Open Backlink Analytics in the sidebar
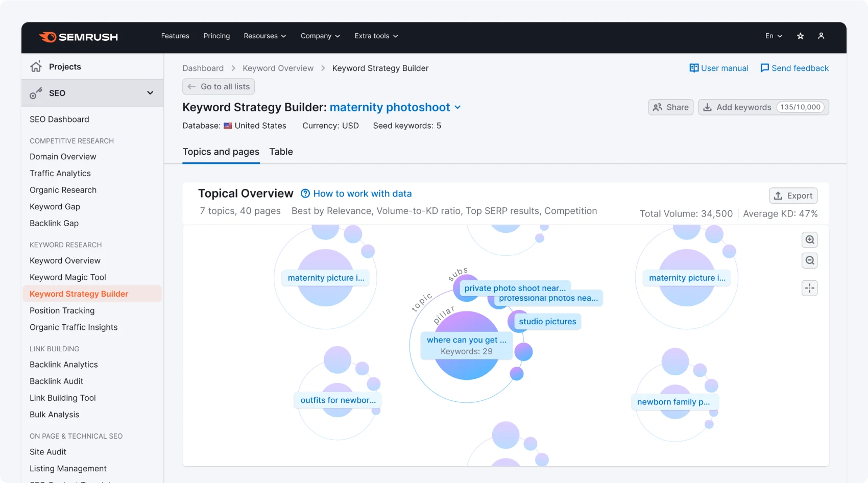Image resolution: width=868 pixels, height=483 pixels. click(64, 365)
